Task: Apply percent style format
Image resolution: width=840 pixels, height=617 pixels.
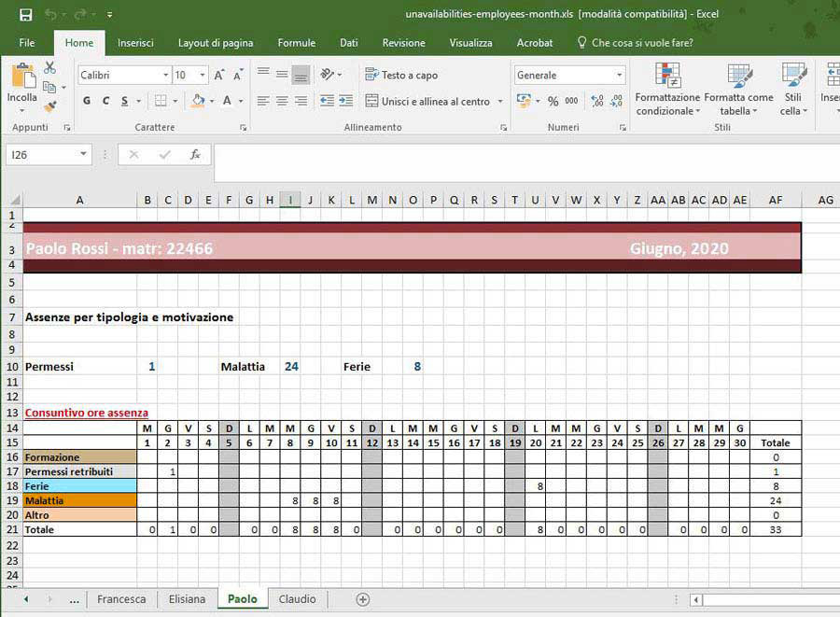Action: (553, 101)
